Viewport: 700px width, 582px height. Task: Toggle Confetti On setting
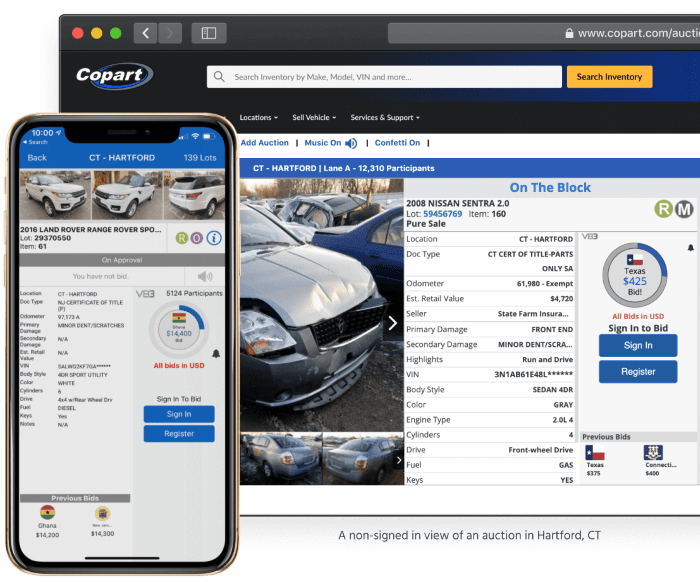click(x=397, y=143)
